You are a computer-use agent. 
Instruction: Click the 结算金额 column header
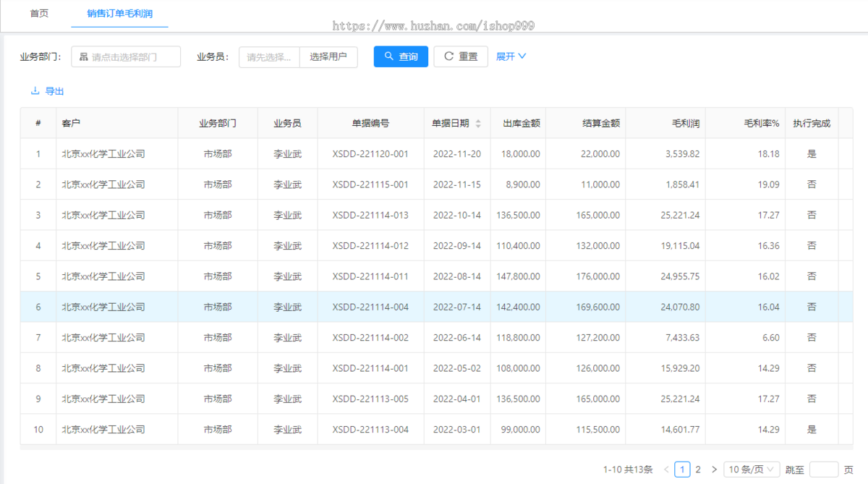pos(601,124)
